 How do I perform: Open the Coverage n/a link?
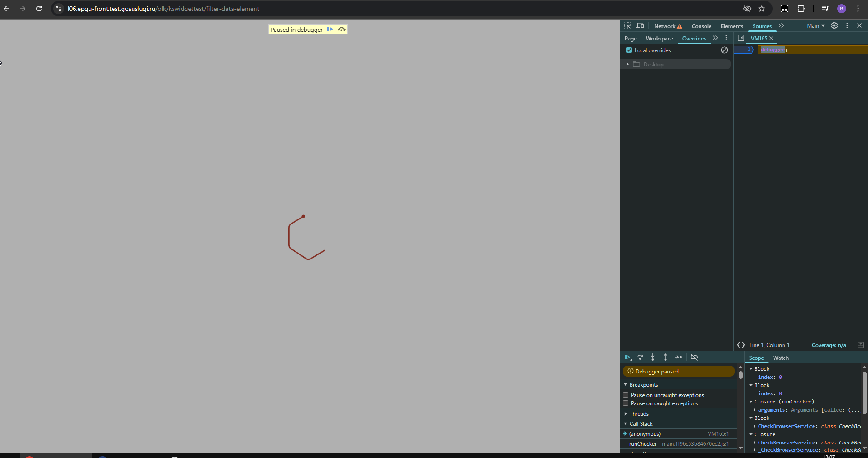[829, 345]
